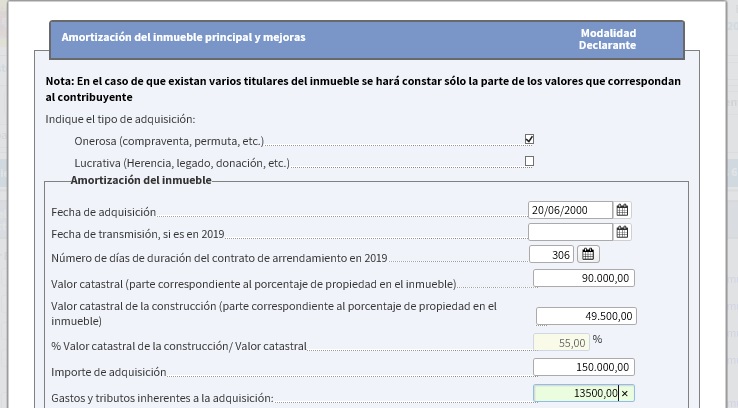Click the Lucrativa (Herencia, legado, donación) label
This screenshot has height=408, width=738.
tap(181, 163)
